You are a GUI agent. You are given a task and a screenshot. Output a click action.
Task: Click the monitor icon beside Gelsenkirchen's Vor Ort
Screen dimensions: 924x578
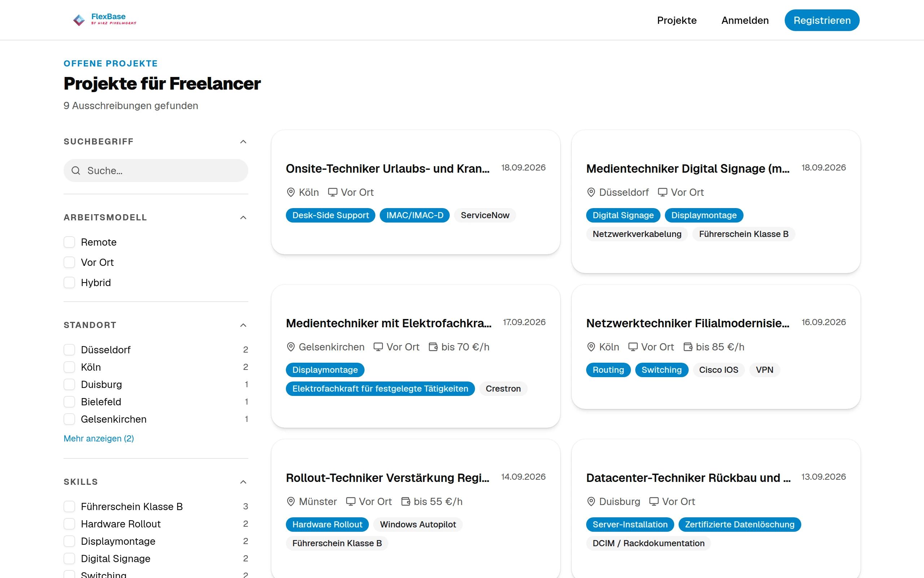(x=378, y=347)
